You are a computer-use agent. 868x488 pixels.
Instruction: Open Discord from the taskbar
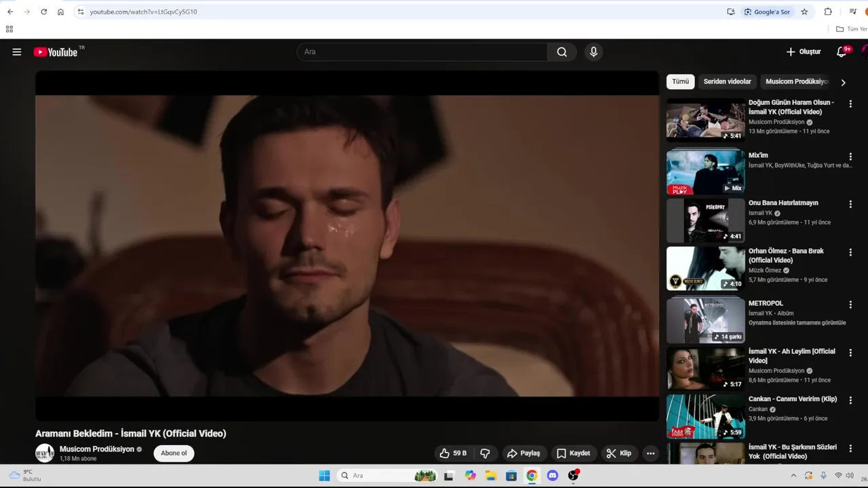pyautogui.click(x=553, y=476)
